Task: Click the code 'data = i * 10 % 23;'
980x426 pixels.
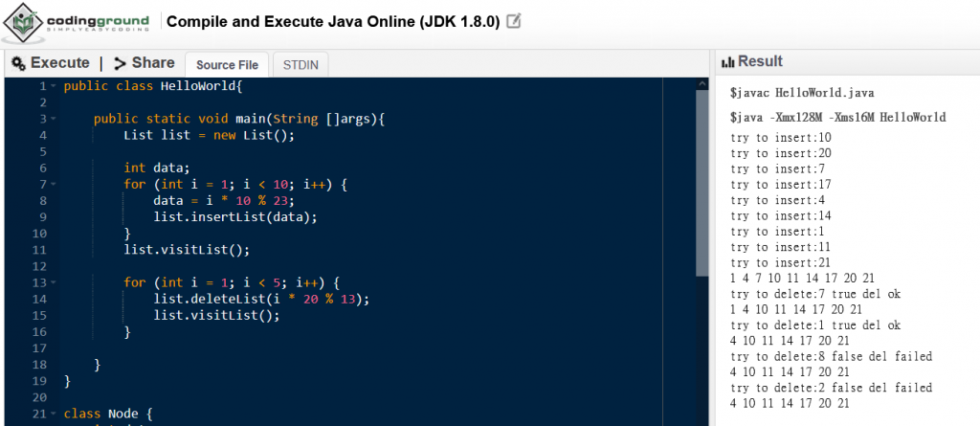Action: point(223,201)
